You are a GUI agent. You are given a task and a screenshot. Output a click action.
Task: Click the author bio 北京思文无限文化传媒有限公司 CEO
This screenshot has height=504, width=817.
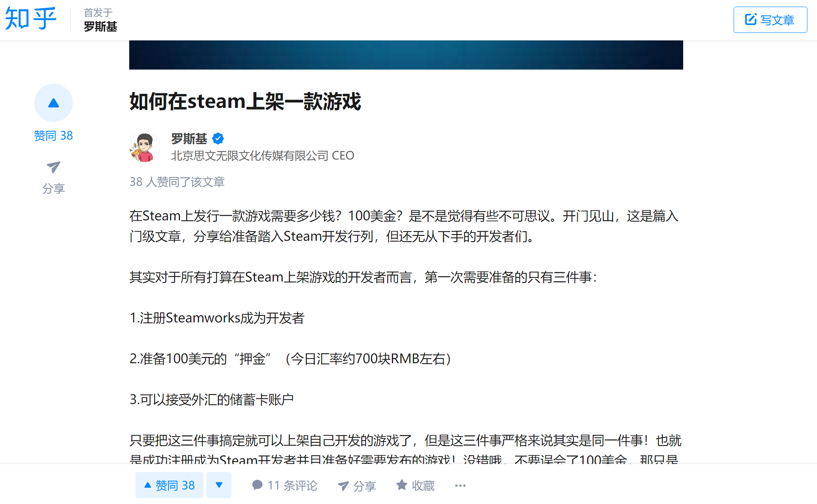pos(263,155)
